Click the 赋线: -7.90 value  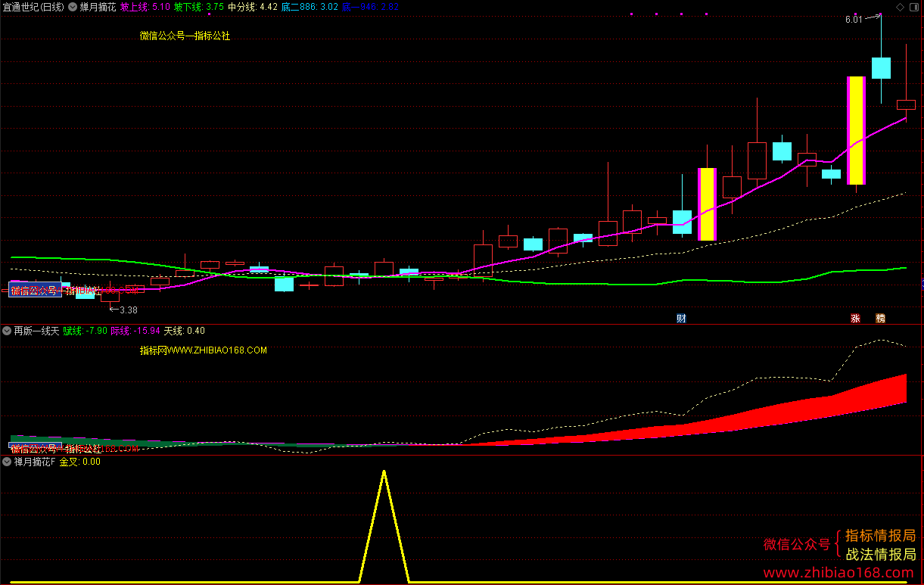pyautogui.click(x=85, y=331)
